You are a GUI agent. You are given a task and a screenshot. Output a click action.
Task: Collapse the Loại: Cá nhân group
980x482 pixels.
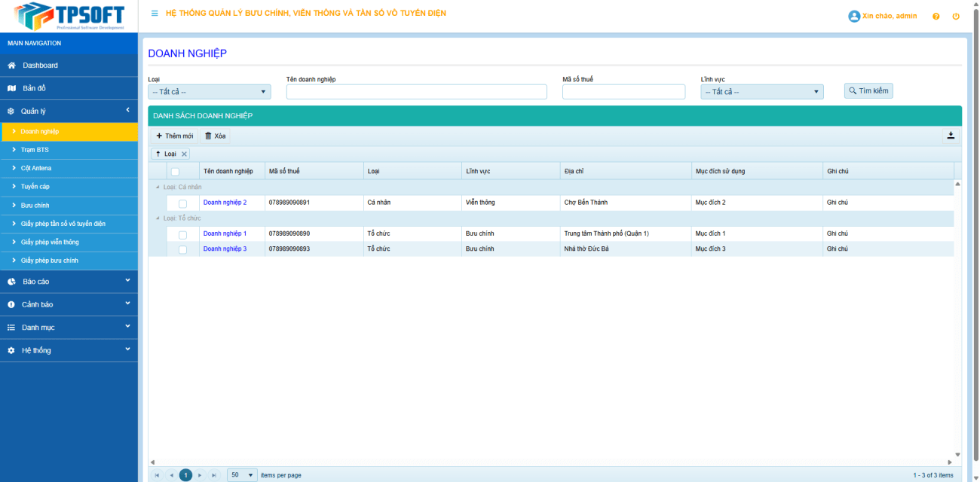pos(158,187)
